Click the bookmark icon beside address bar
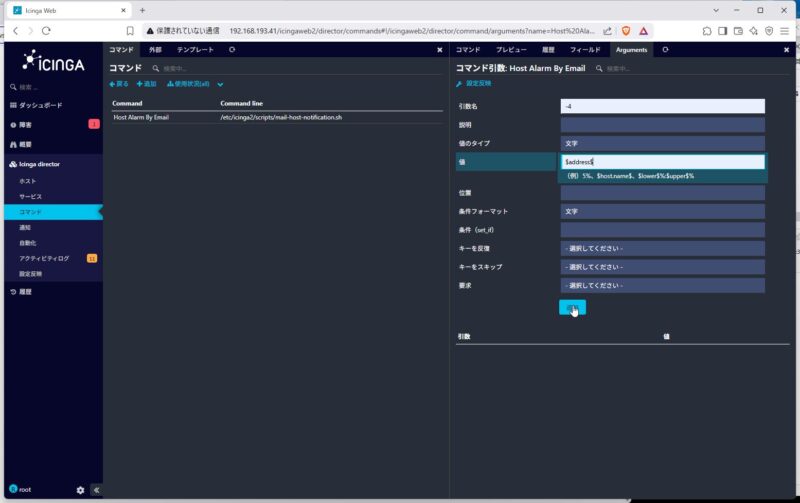 (130, 31)
